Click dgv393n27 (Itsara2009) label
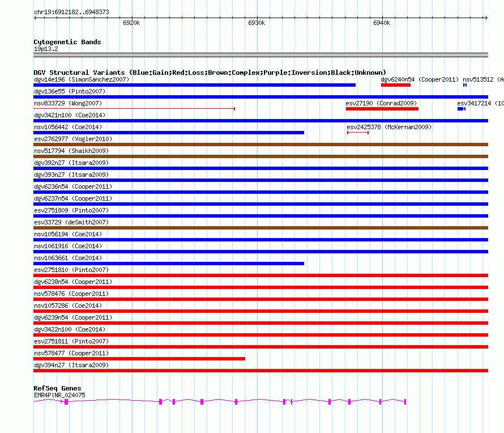The width and height of the screenshot is (504, 433). coord(71,175)
